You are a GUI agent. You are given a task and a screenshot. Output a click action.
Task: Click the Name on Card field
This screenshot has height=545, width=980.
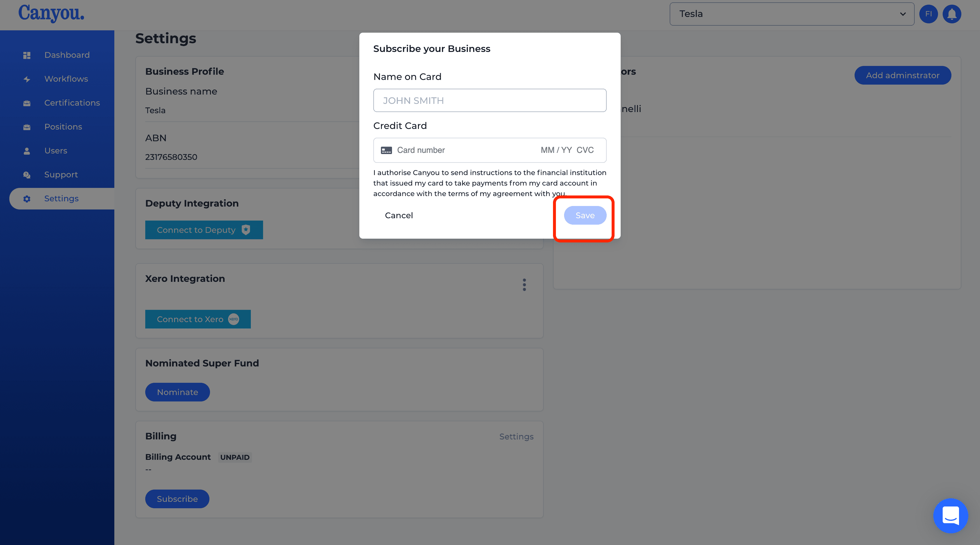click(490, 100)
